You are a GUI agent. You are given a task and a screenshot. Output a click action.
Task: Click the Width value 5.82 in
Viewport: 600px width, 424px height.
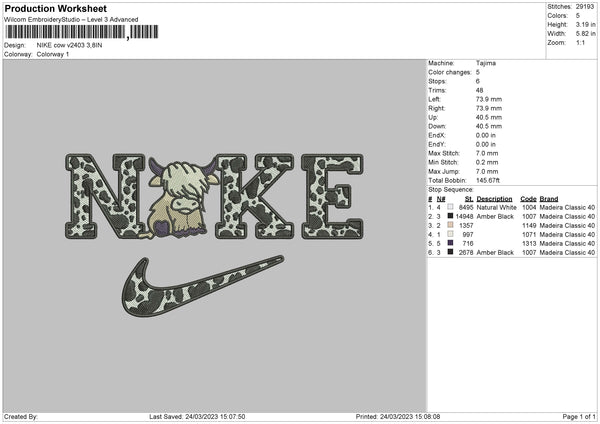(x=585, y=34)
